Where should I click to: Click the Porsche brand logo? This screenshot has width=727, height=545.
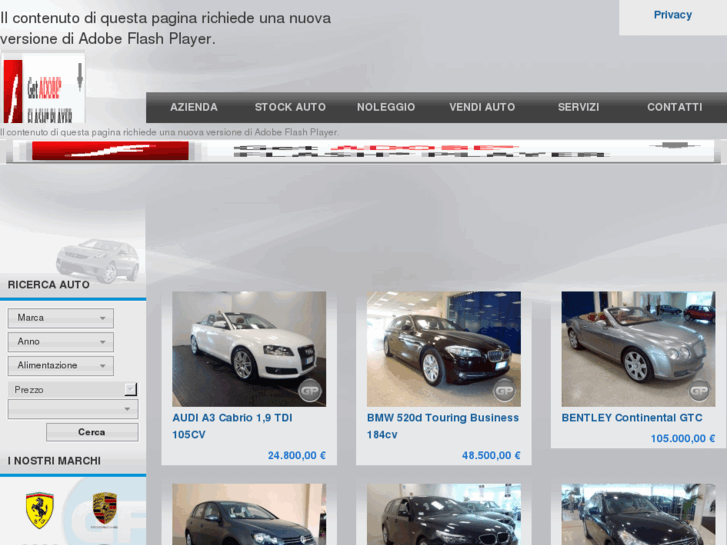click(105, 509)
